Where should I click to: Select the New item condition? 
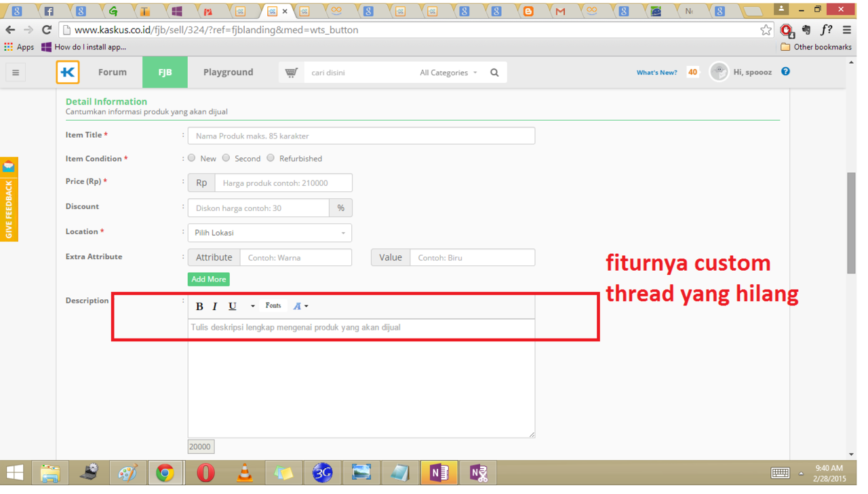coord(192,158)
